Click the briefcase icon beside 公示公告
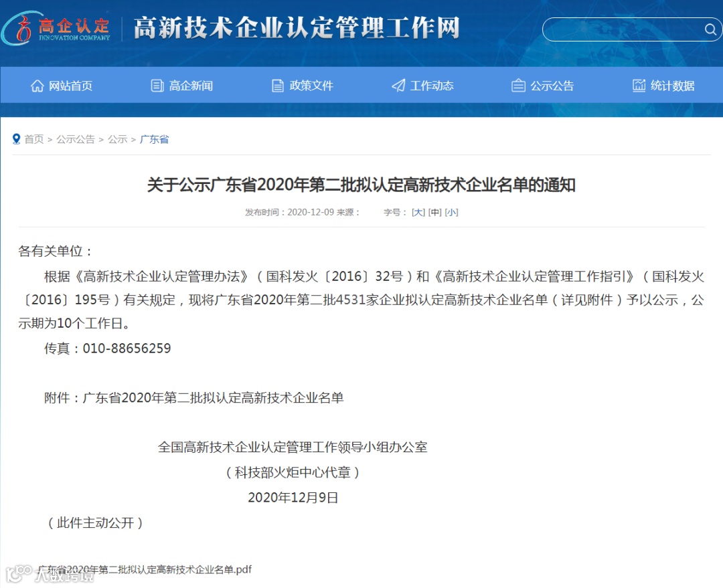This screenshot has height=588, width=723. [x=518, y=86]
